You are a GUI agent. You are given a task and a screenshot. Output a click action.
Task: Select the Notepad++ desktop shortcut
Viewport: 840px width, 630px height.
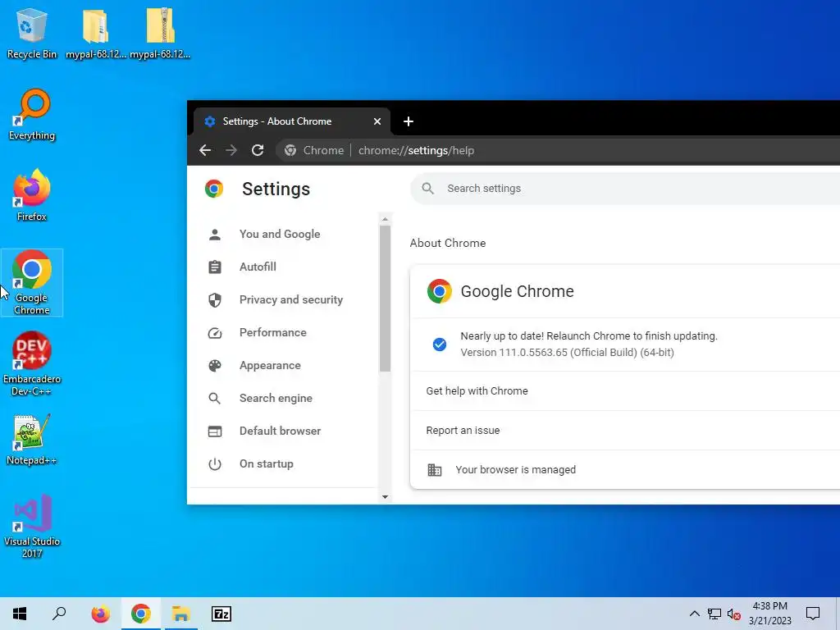32,440
